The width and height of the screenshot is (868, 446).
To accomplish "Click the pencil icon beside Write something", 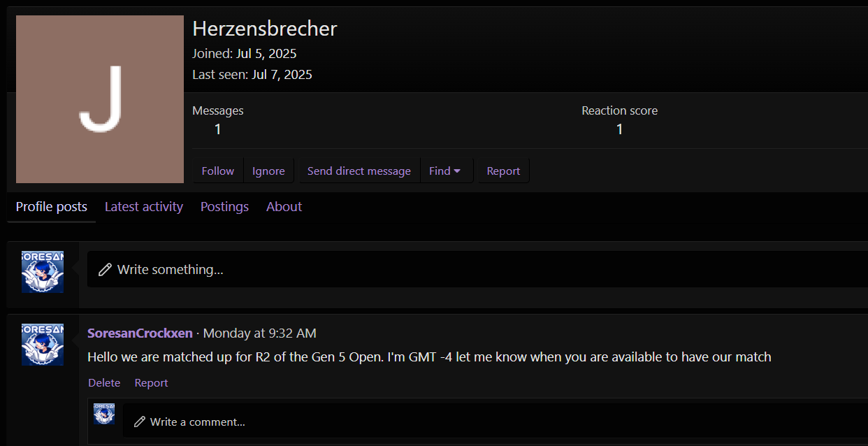I will pos(105,270).
